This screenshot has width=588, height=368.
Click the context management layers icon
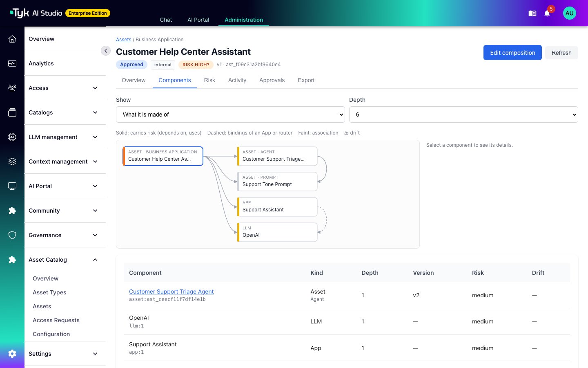(x=12, y=162)
